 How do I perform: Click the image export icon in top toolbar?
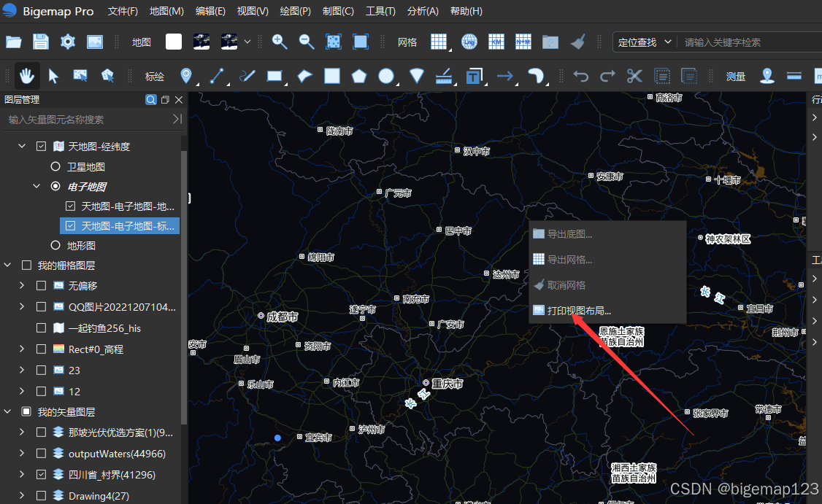click(95, 42)
